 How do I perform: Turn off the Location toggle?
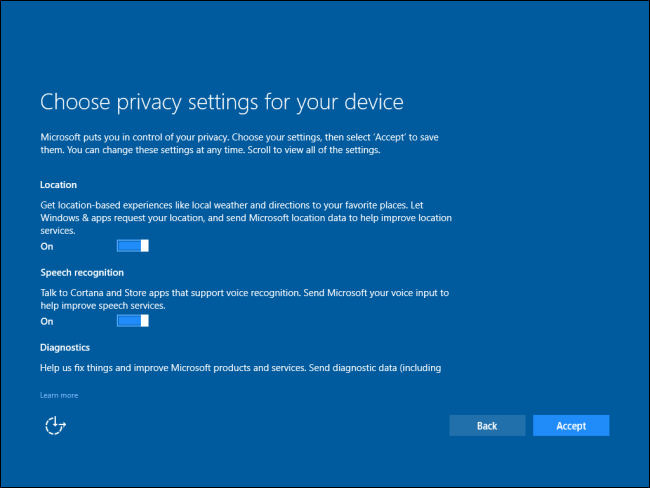tap(133, 246)
